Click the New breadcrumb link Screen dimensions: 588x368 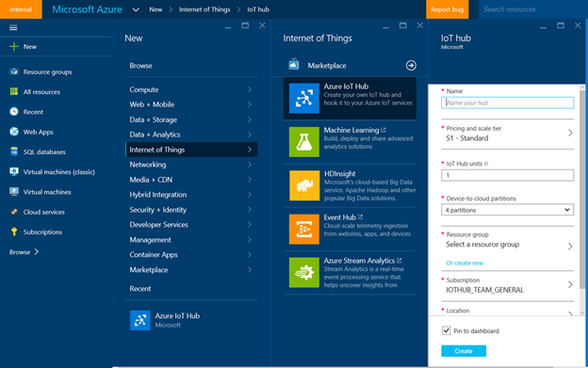[155, 9]
